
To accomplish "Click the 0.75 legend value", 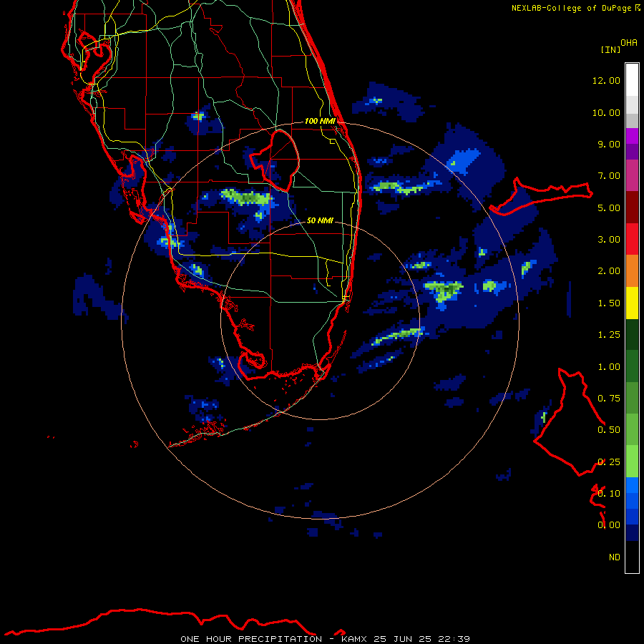I will (x=609, y=399).
